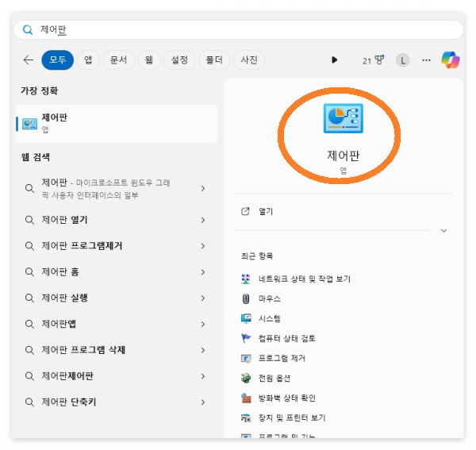
Task: Select the 모두 filter tab
Action: [58, 60]
